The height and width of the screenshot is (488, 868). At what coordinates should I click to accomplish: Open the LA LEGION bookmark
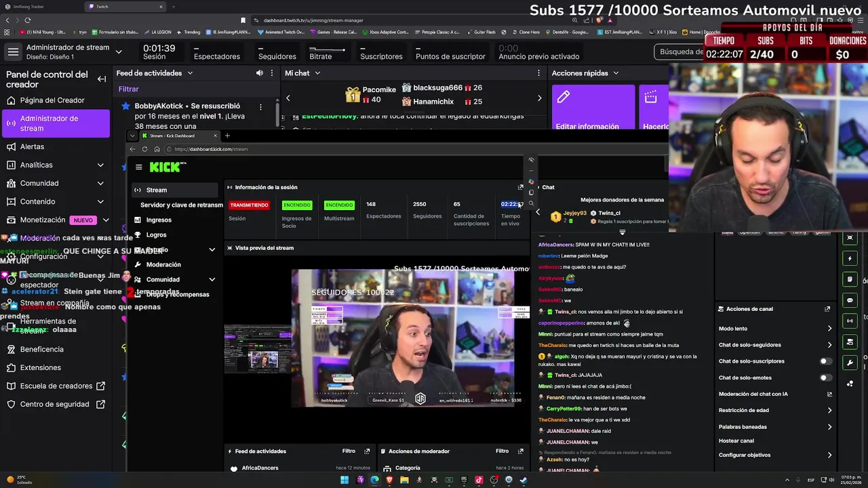[158, 32]
